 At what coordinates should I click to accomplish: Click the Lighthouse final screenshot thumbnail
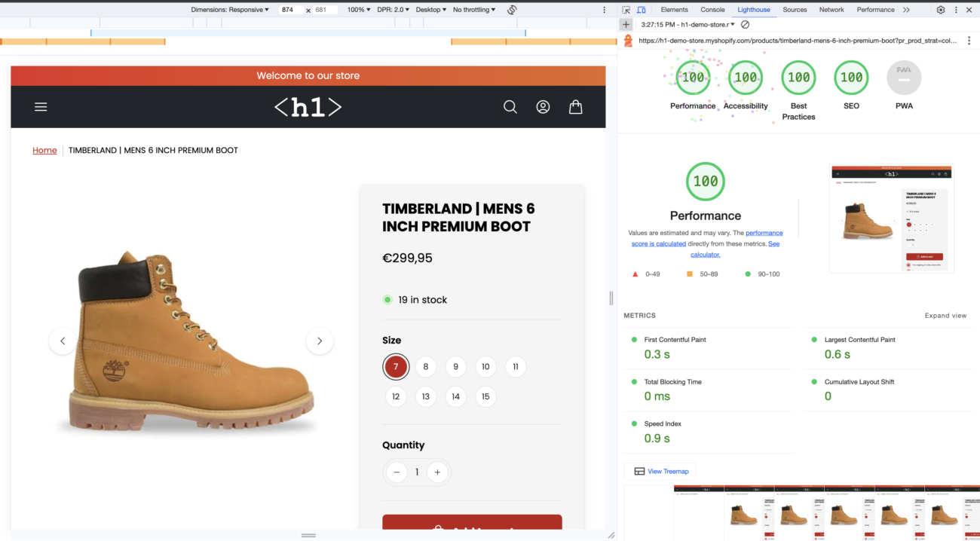pyautogui.click(x=891, y=219)
